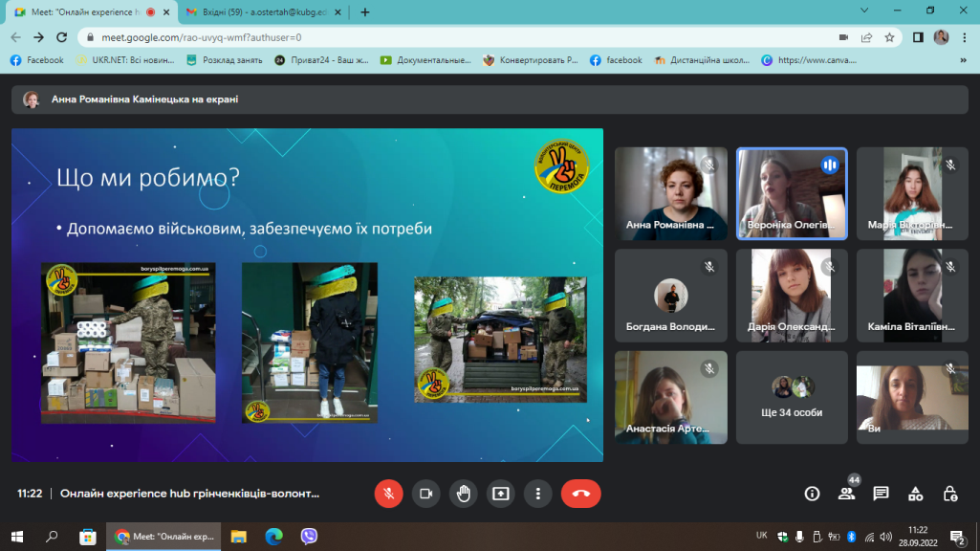Close the Gmail Вхідні tab
Viewport: 980px width, 551px height.
[338, 11]
